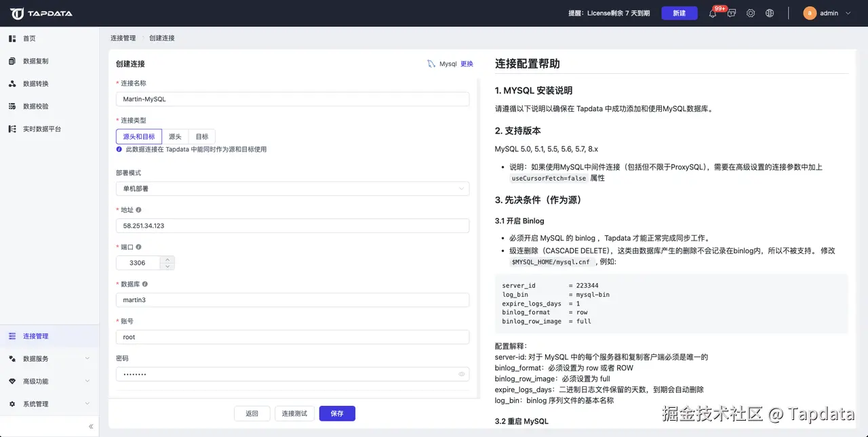Image resolution: width=868 pixels, height=437 pixels.
Task: Click the 连接管理 breadcrumb link
Action: [123, 38]
